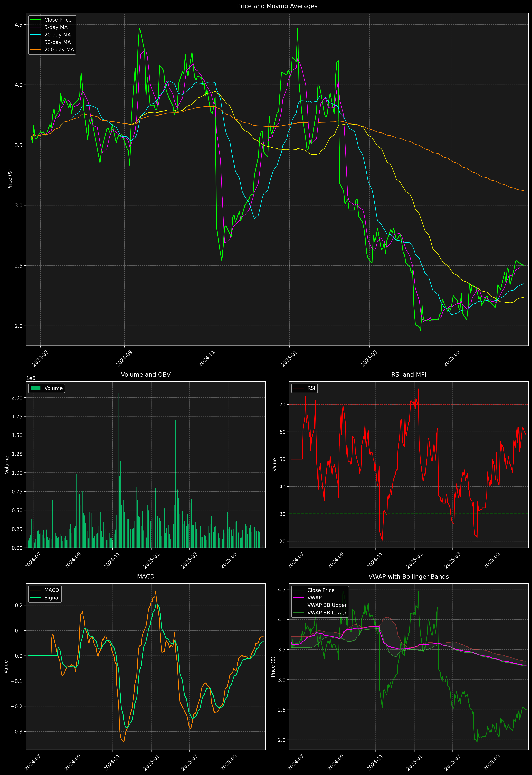
Task: Click the 'Volume and OBV' chart title
Action: coord(146,374)
